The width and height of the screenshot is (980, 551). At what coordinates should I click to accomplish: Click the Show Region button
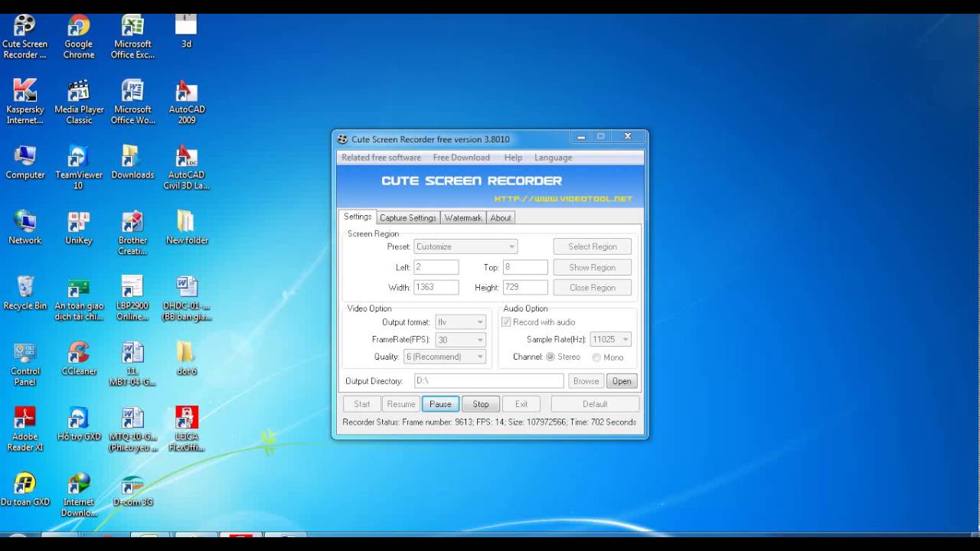click(x=593, y=267)
